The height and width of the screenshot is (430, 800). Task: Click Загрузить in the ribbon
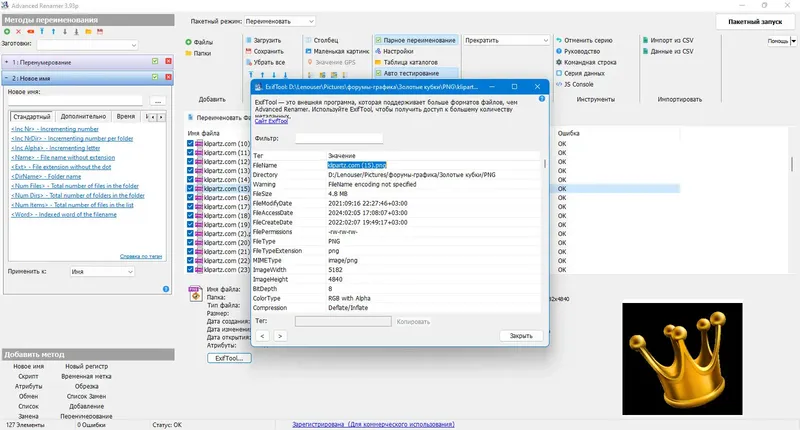263,40
